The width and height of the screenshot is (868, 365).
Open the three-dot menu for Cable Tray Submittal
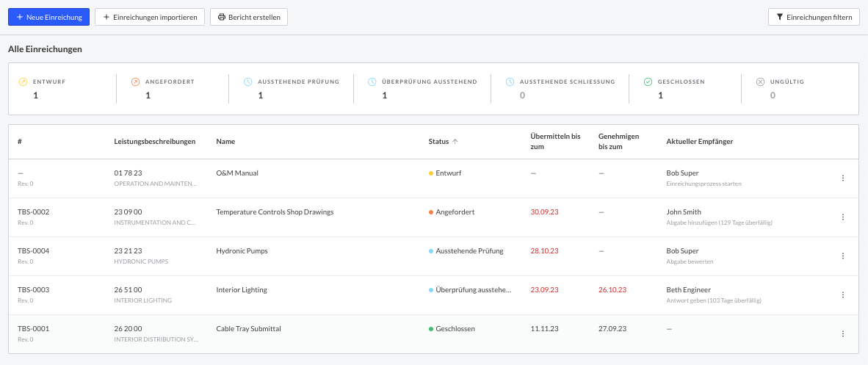(842, 333)
